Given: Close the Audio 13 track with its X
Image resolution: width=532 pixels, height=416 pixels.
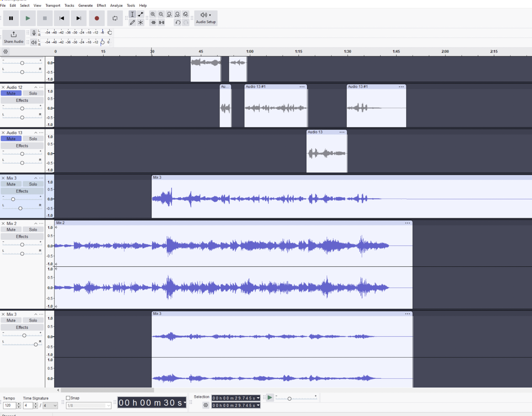Looking at the screenshot, I should click(3, 133).
